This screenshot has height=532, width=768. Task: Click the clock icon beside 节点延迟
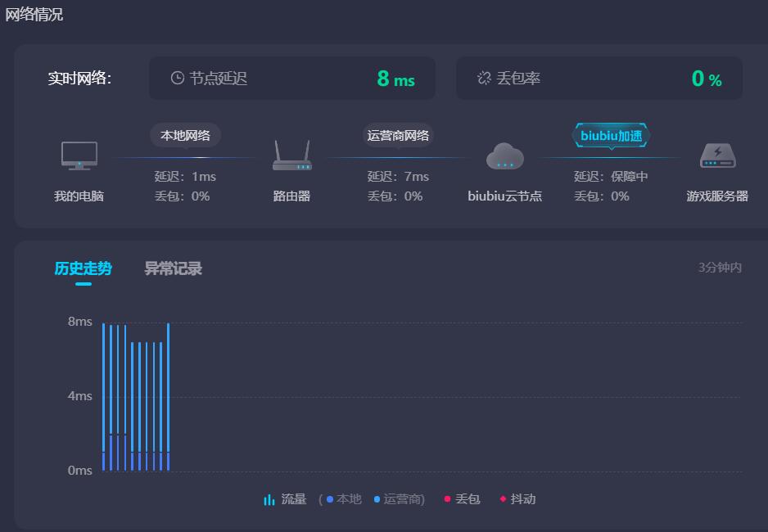pos(178,78)
